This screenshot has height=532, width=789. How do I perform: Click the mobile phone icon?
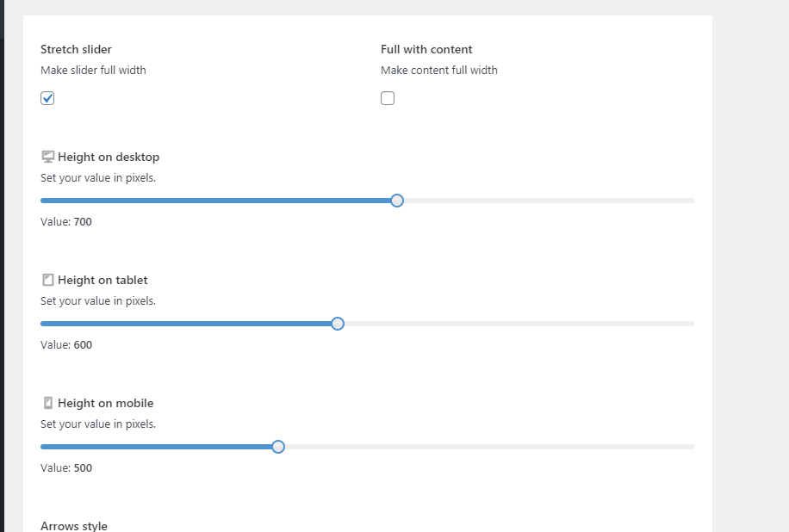(48, 403)
